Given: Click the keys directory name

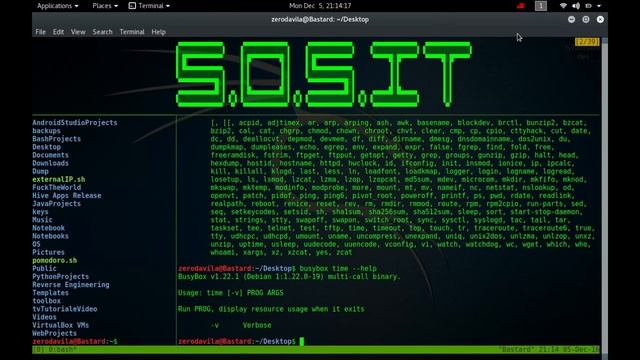Looking at the screenshot, I should pos(40,212).
